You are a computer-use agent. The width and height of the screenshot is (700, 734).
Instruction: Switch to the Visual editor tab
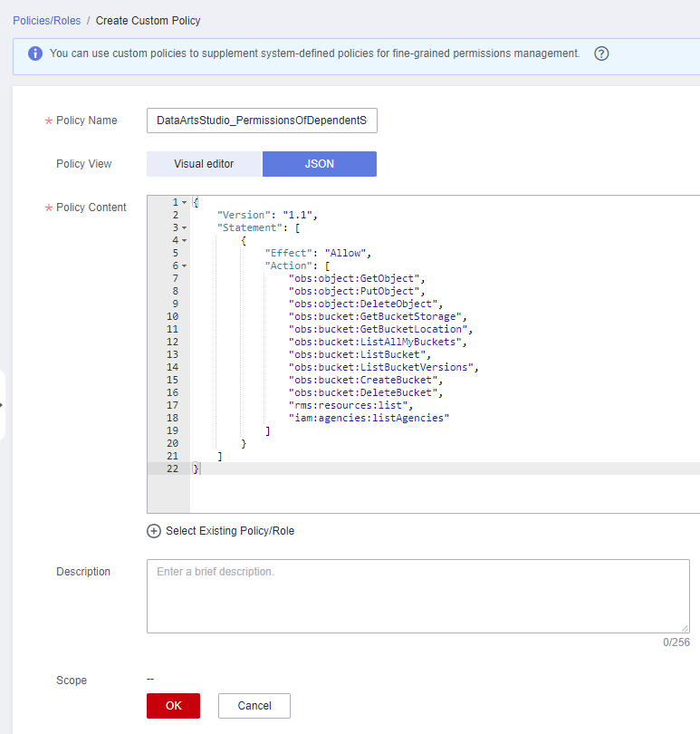click(x=204, y=164)
